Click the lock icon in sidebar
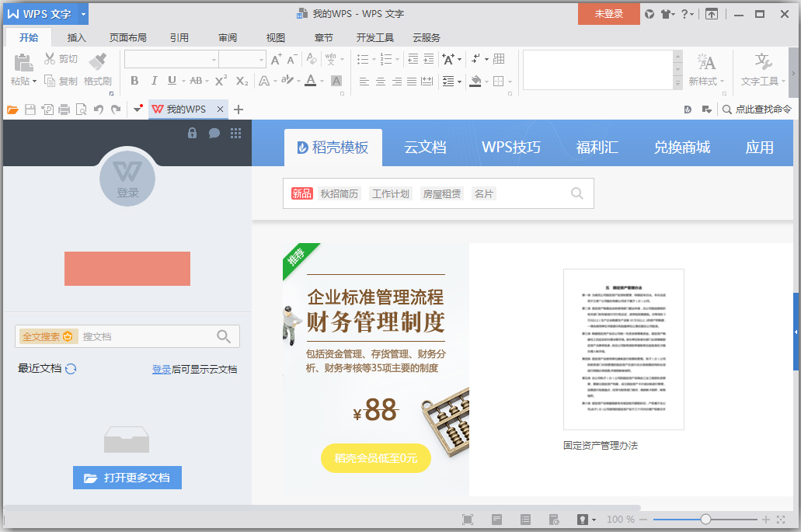The image size is (801, 532). [192, 134]
